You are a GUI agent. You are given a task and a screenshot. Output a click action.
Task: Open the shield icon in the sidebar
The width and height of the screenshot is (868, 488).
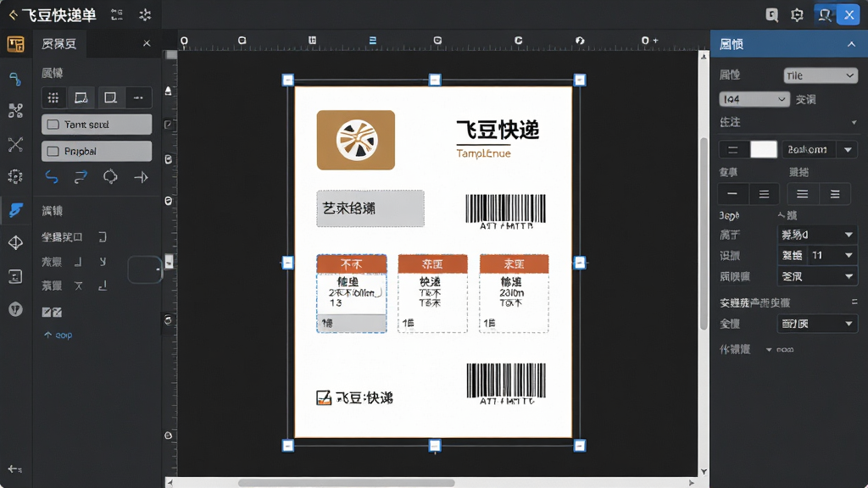tap(15, 309)
